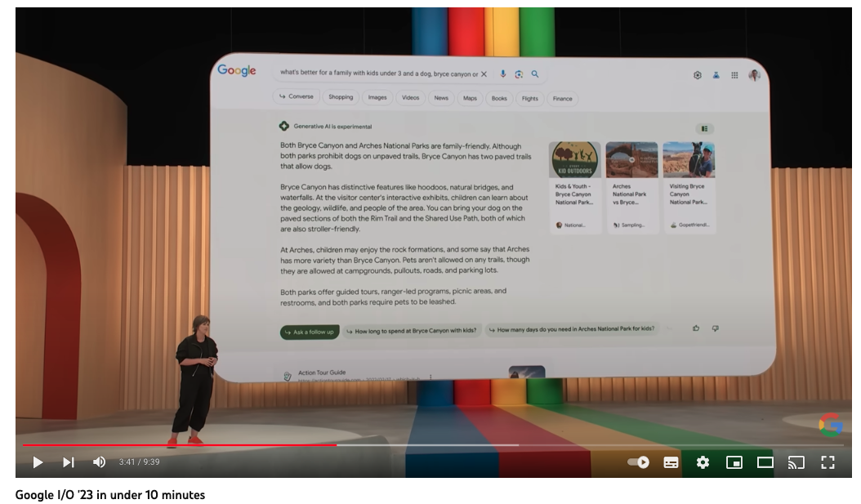Open the player settings gear
861x504 pixels.
click(x=703, y=462)
